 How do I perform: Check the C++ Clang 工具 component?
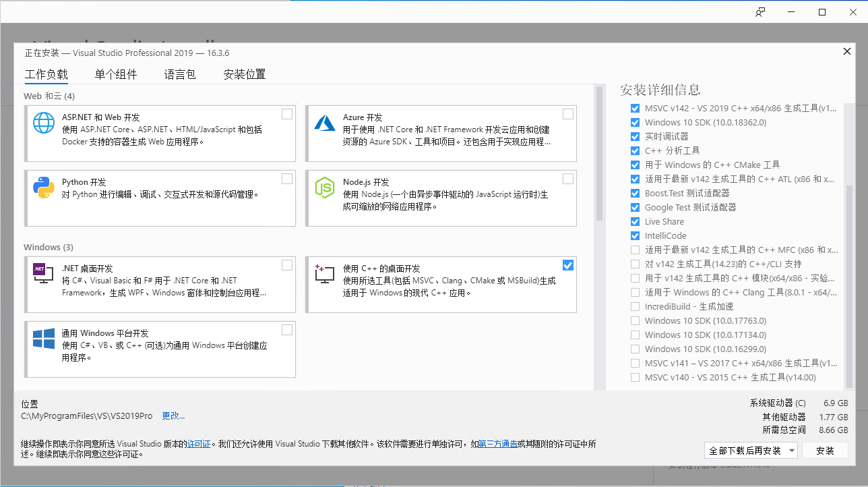pyautogui.click(x=635, y=292)
